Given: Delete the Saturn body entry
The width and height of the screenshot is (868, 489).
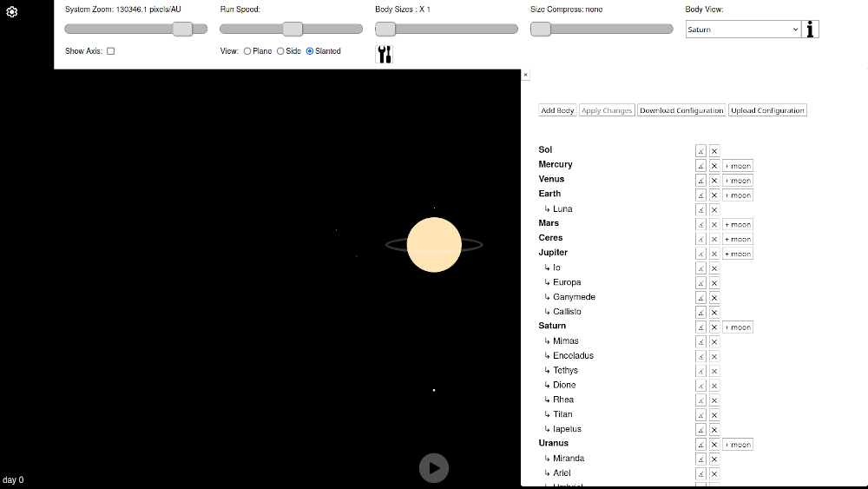Looking at the screenshot, I should (714, 327).
